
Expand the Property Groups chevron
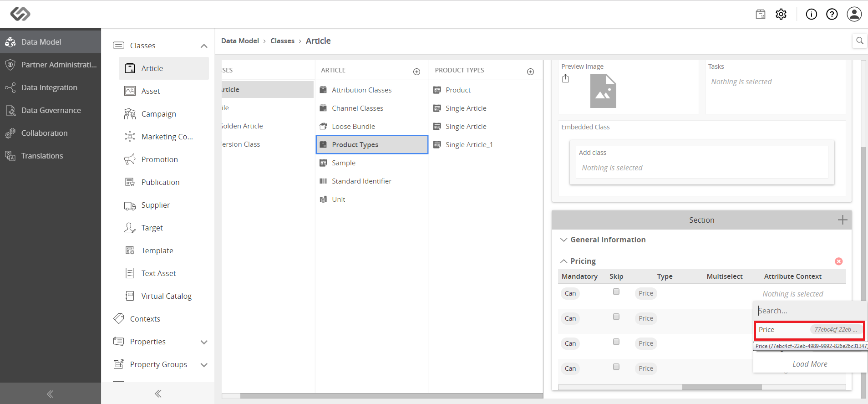click(x=204, y=365)
